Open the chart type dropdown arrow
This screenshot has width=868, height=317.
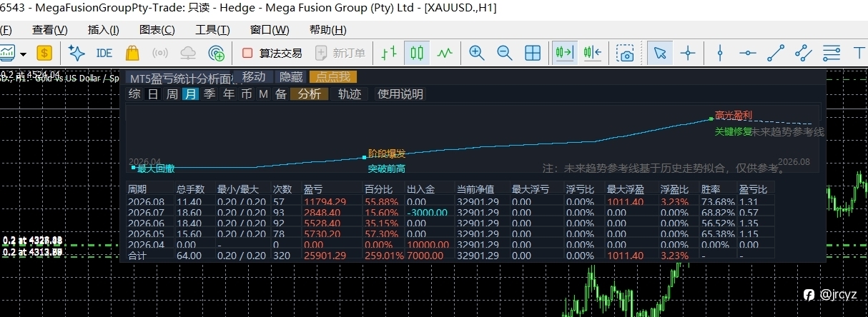23,54
